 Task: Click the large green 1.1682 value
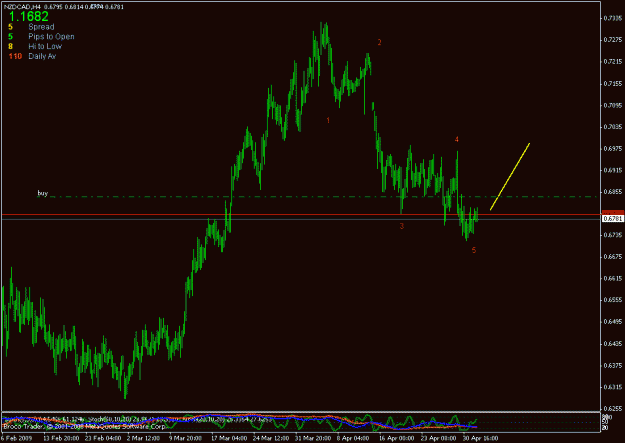29,16
